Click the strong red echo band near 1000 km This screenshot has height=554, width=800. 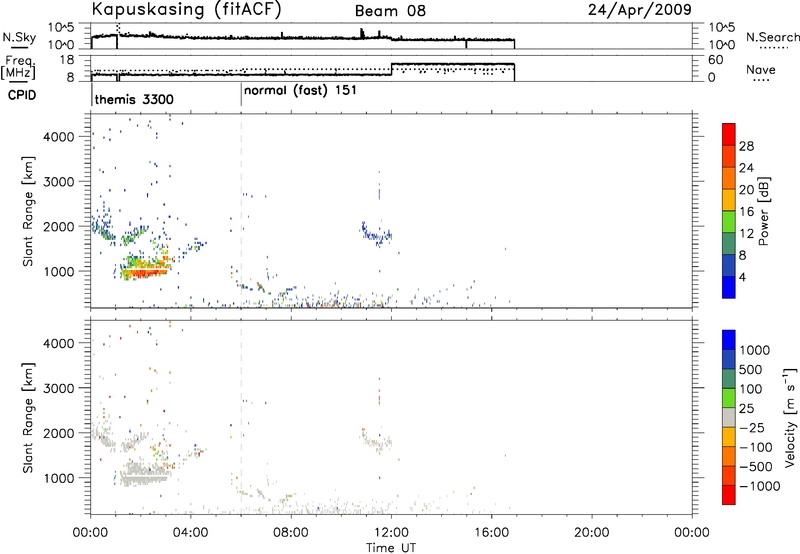145,272
